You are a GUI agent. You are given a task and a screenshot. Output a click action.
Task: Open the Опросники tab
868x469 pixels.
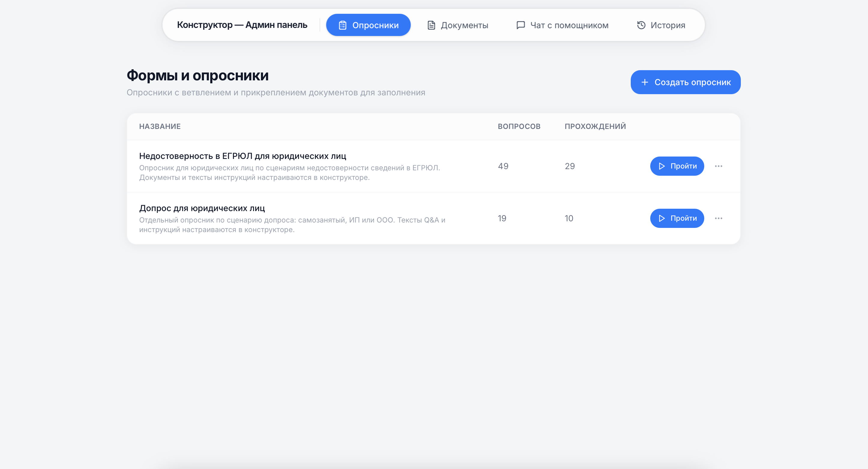(x=368, y=25)
